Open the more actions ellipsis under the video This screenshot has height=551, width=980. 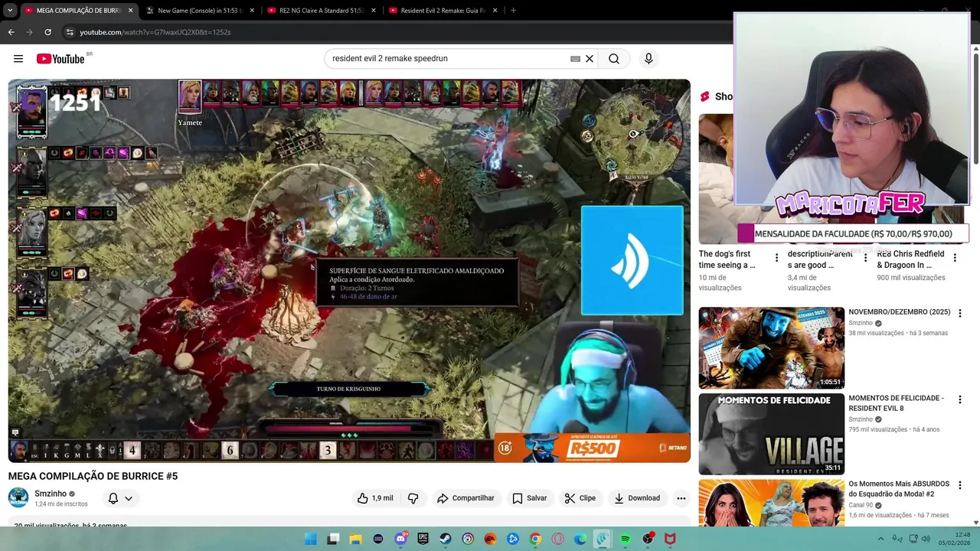click(x=681, y=498)
